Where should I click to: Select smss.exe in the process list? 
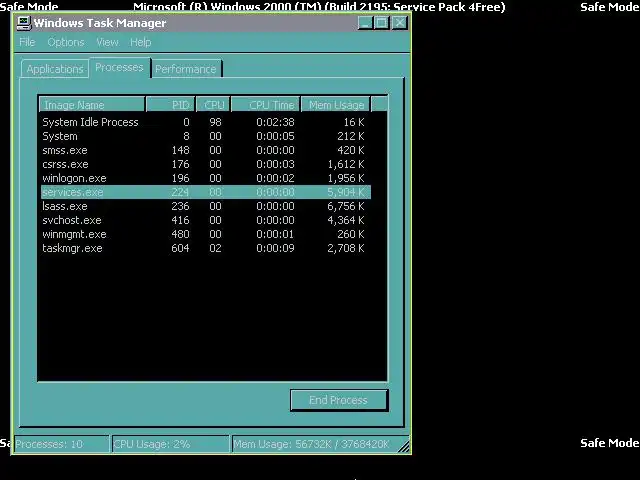point(205,150)
